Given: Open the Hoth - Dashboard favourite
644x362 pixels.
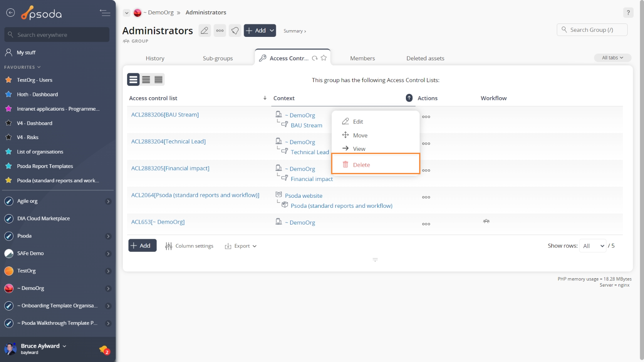Looking at the screenshot, I should pyautogui.click(x=37, y=95).
